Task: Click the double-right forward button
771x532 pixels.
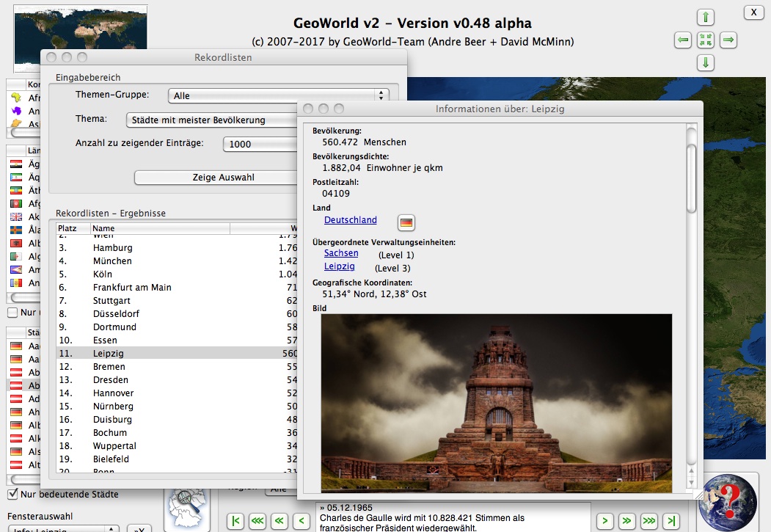Action: coord(627,521)
